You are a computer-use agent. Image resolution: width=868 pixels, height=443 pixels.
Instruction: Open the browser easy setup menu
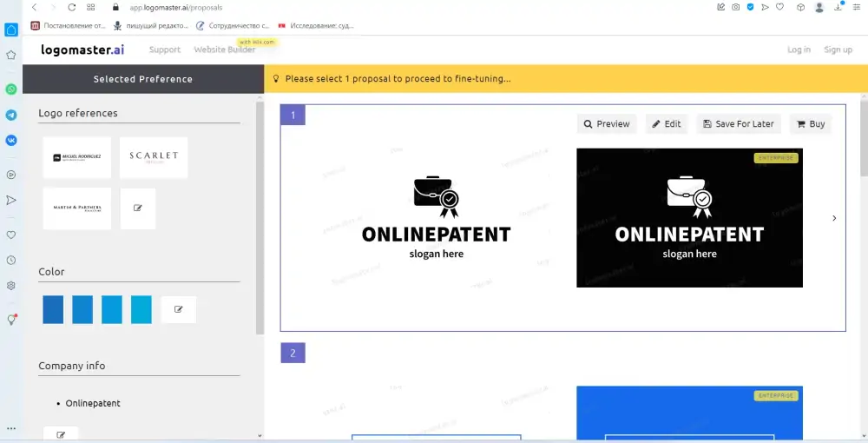click(x=856, y=7)
